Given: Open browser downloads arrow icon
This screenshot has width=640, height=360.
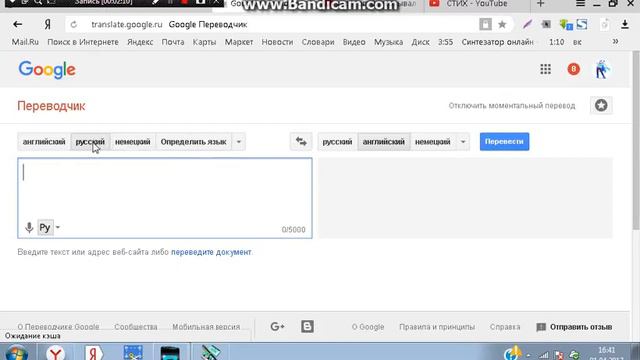Looking at the screenshot, I should click(x=624, y=24).
